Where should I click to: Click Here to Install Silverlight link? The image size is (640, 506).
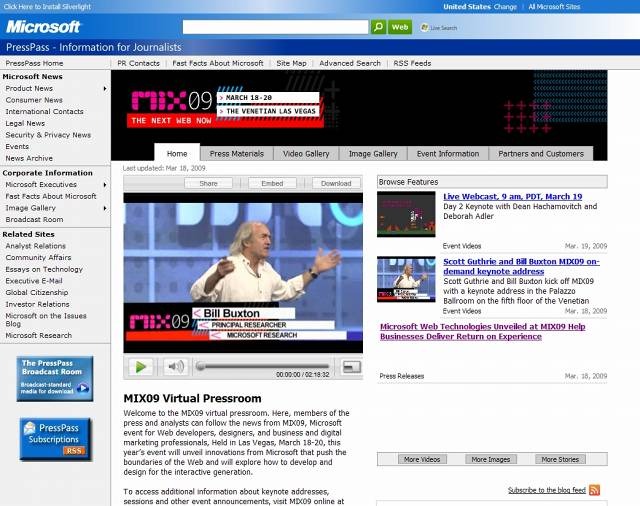point(47,7)
